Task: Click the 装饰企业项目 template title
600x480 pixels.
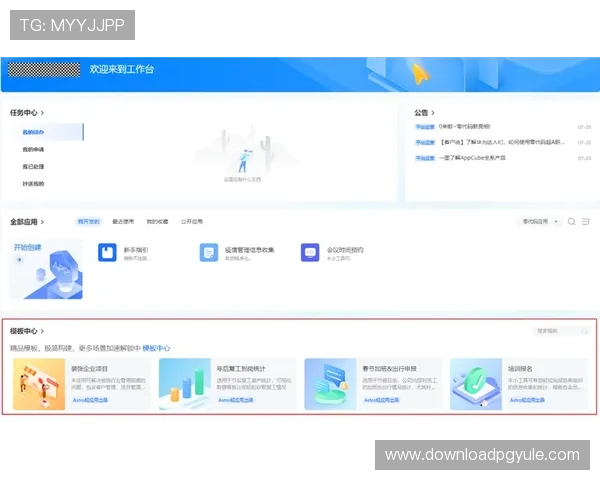Action: coord(89,369)
